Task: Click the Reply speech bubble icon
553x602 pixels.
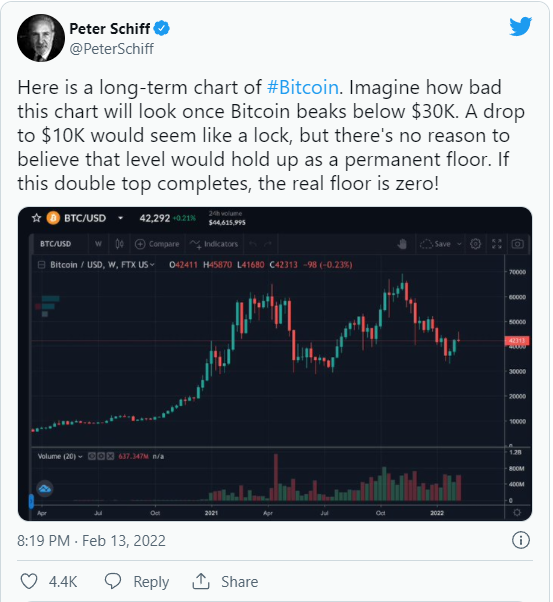Action: pos(113,581)
